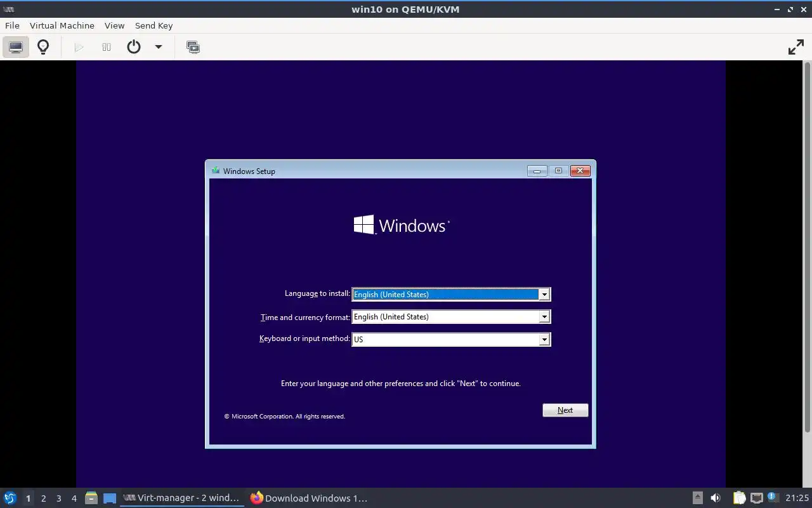Open the network connection tray icon
The width and height of the screenshot is (812, 508).
(756, 498)
